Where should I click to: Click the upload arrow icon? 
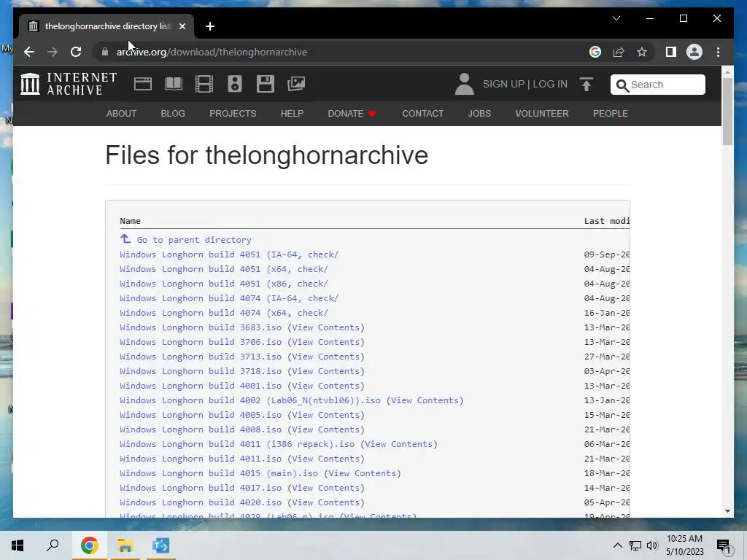pyautogui.click(x=587, y=85)
